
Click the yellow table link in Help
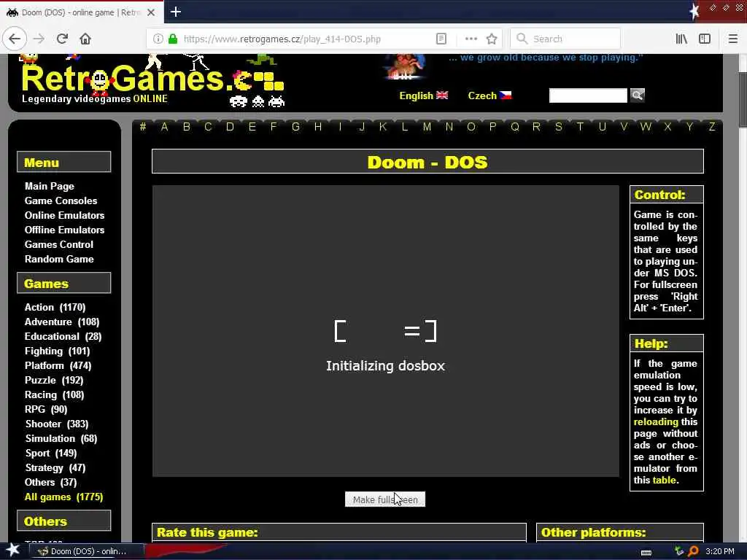(664, 480)
